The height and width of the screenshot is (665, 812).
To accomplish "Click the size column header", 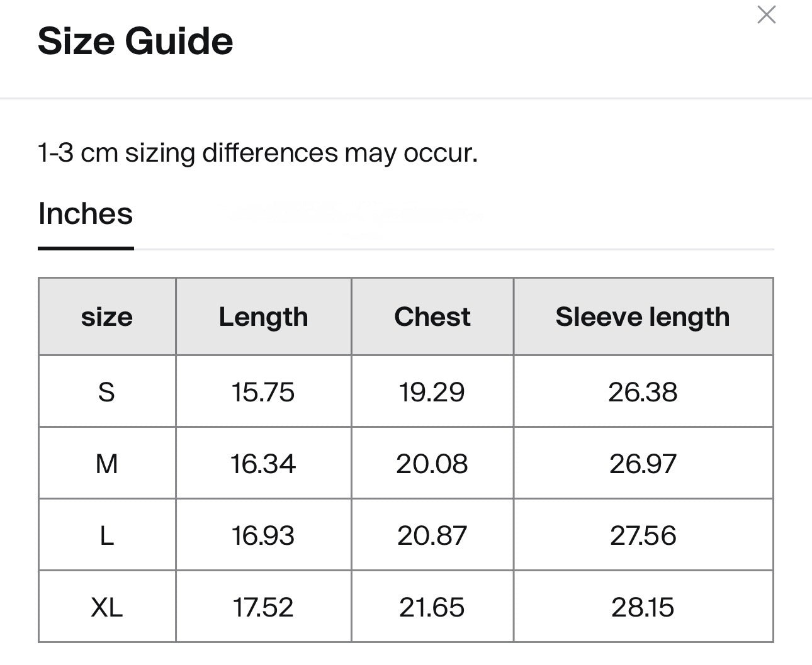I will tap(107, 317).
